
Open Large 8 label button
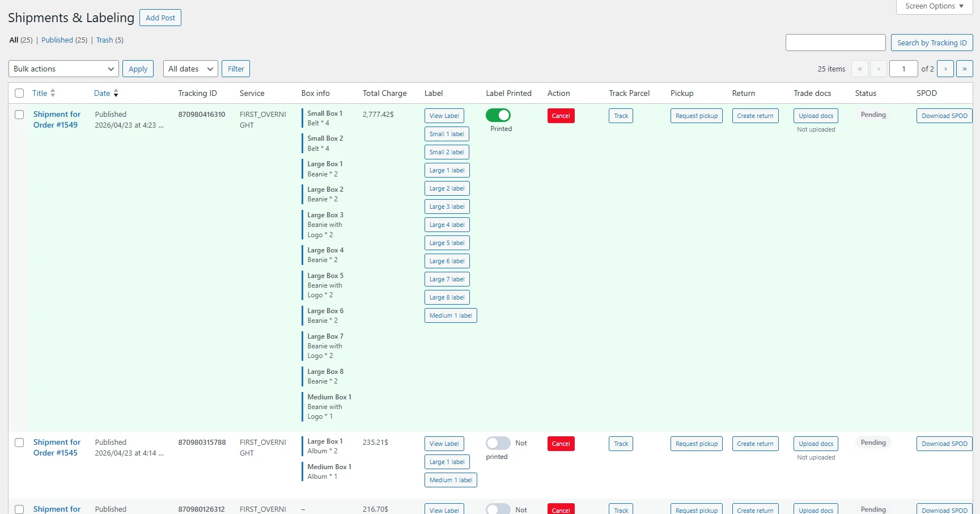click(447, 297)
